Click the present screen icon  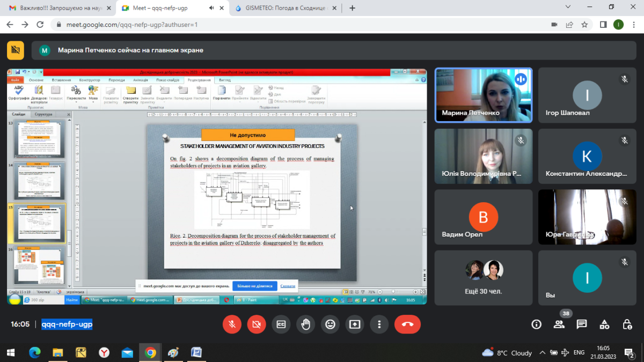coord(354,324)
